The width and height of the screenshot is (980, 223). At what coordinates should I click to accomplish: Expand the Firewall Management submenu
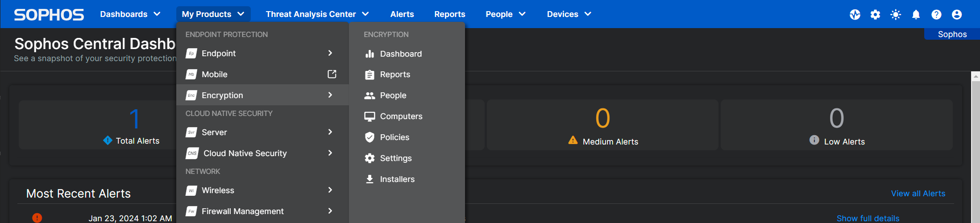[x=330, y=211]
